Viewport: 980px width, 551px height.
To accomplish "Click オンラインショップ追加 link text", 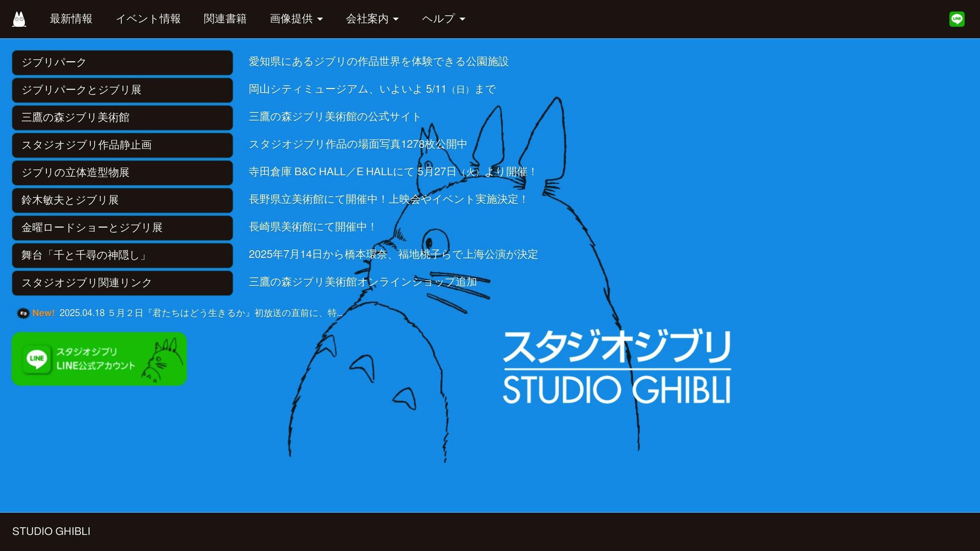I will [x=363, y=282].
